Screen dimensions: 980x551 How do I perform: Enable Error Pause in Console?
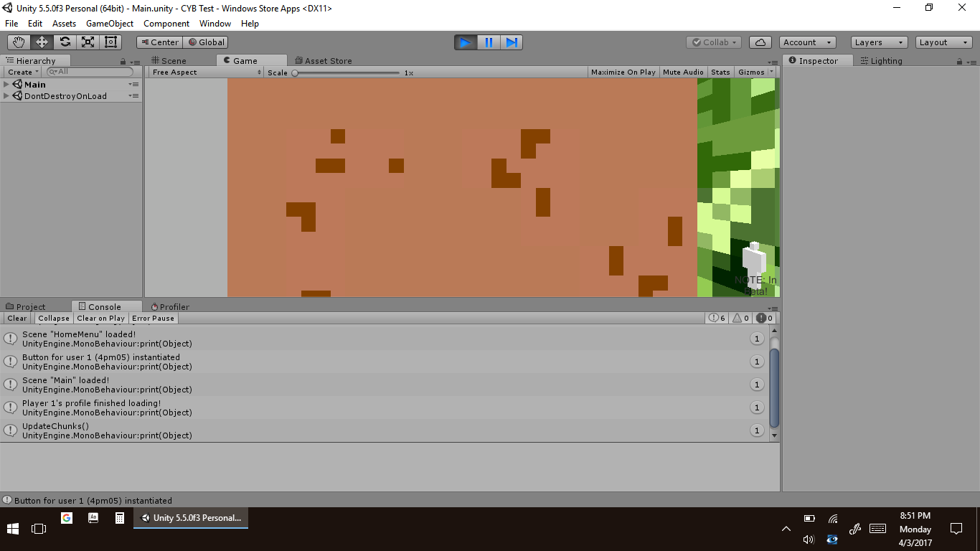pos(153,319)
